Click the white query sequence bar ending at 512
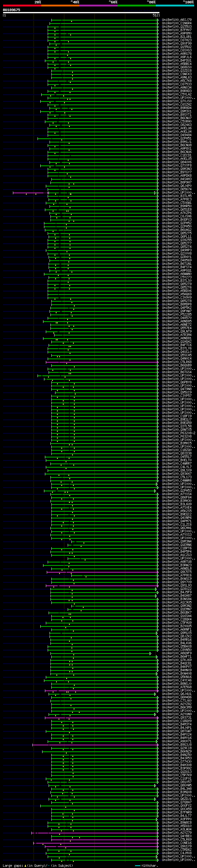 pos(81,12)
